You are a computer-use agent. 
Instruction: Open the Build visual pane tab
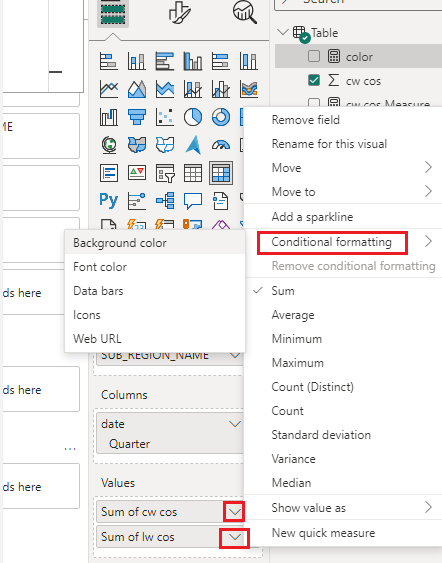coord(113,14)
